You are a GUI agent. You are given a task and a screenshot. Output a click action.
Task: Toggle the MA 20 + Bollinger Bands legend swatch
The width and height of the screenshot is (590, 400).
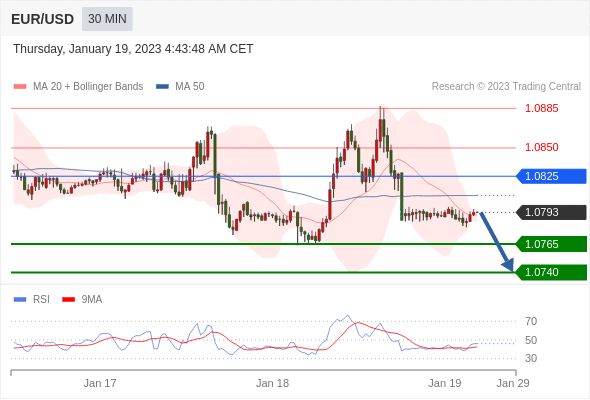click(x=20, y=87)
